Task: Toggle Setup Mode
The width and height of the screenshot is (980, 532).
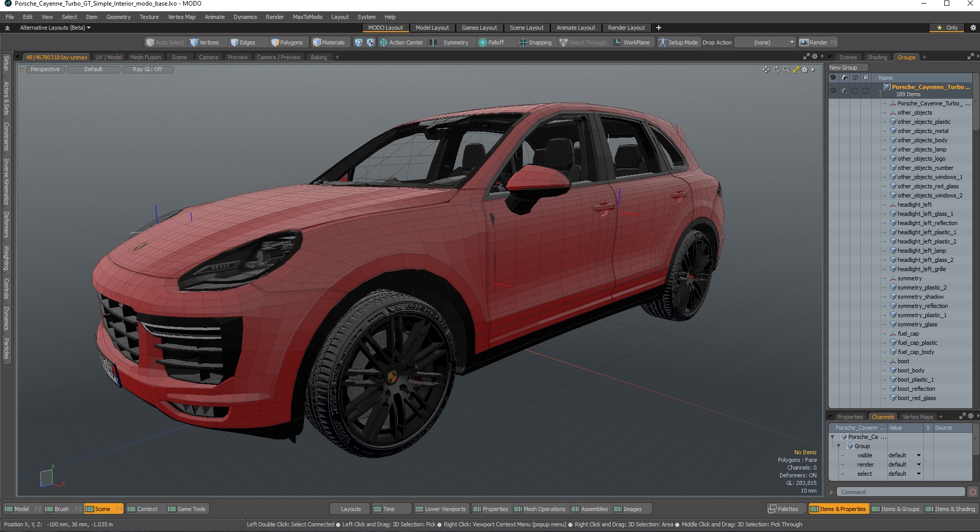Action: [x=678, y=42]
